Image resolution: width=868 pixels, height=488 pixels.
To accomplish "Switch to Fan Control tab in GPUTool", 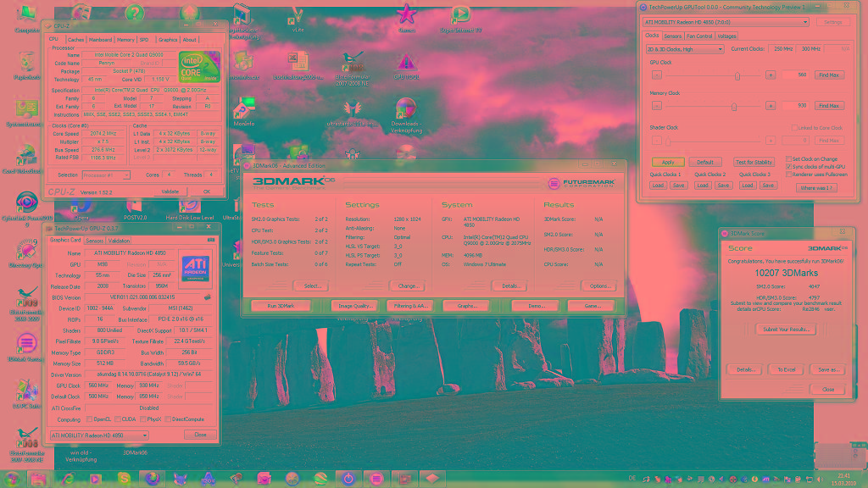I will click(699, 36).
